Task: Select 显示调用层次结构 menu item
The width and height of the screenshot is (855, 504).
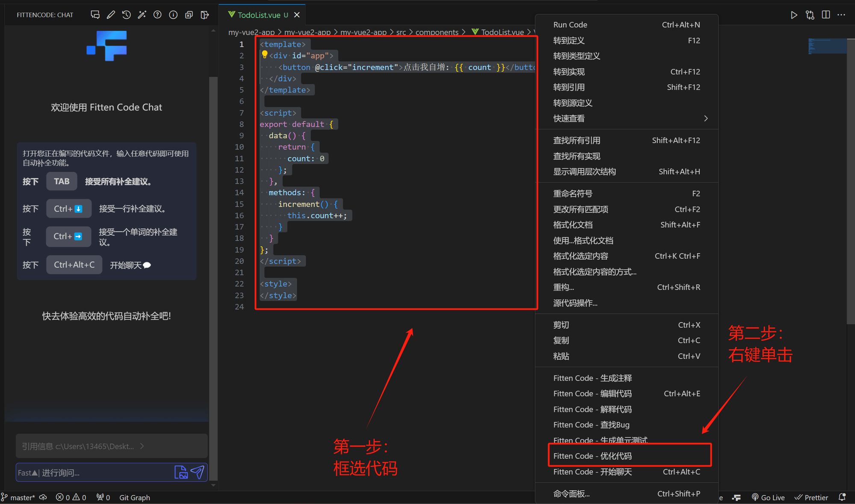Action: [x=627, y=171]
